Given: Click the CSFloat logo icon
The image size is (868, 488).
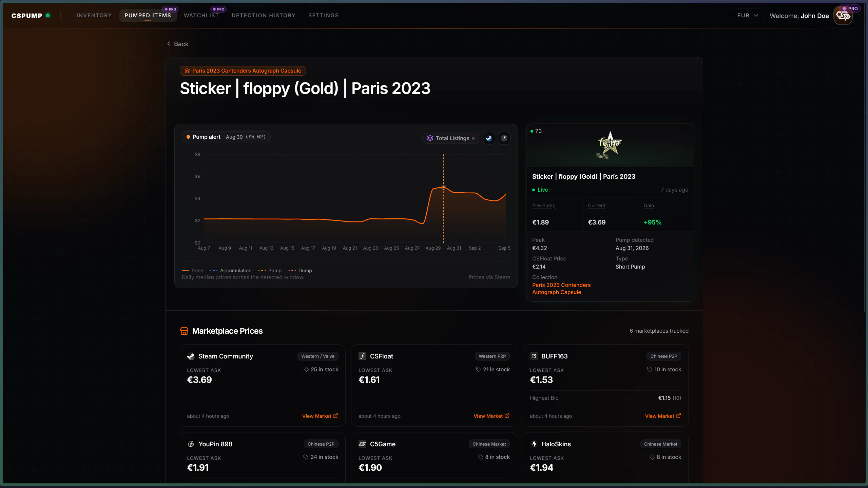Looking at the screenshot, I should tap(362, 356).
